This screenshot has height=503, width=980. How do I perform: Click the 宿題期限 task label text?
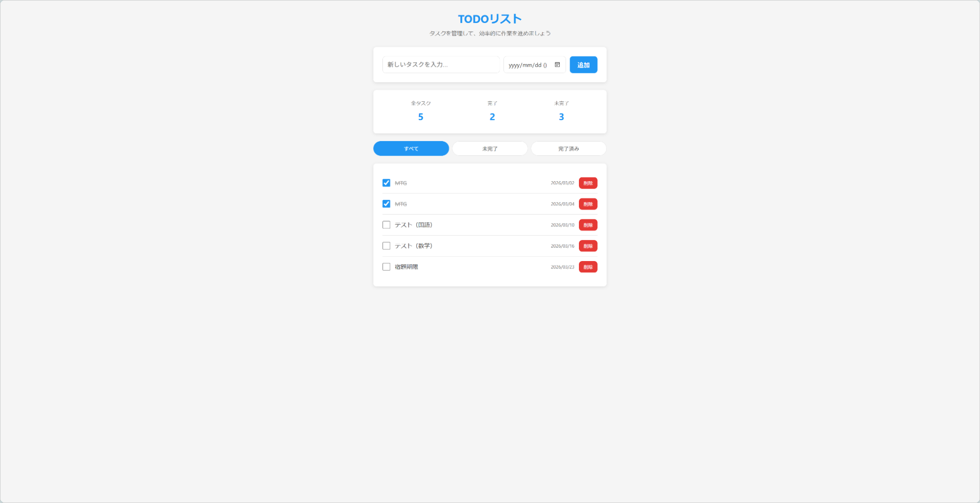[406, 267]
